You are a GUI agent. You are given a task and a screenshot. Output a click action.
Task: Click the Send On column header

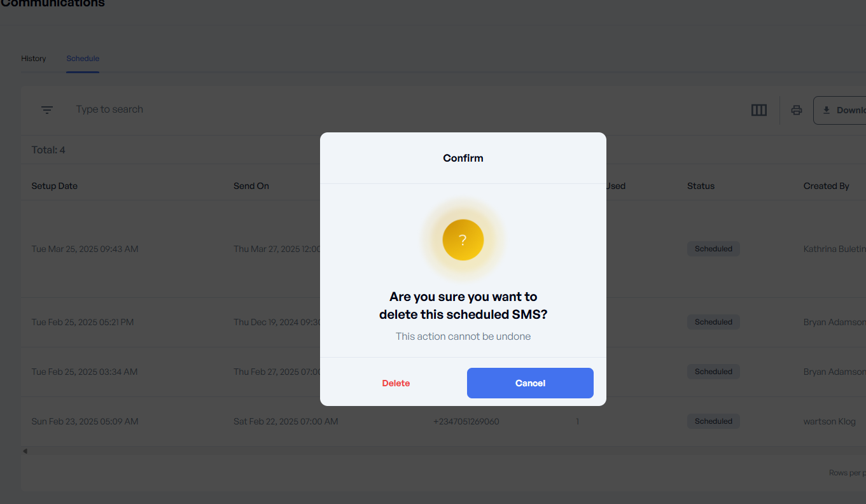point(251,186)
